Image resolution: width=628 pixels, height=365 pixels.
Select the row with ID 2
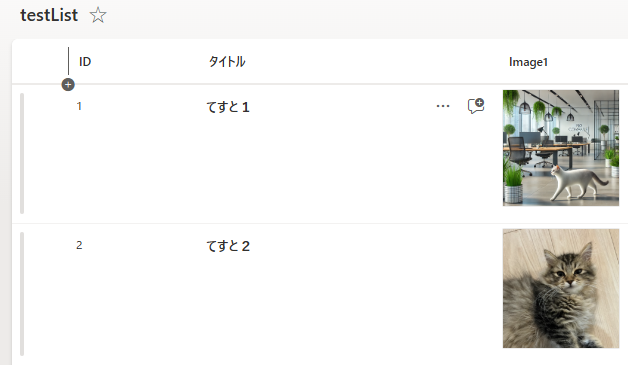(x=79, y=245)
